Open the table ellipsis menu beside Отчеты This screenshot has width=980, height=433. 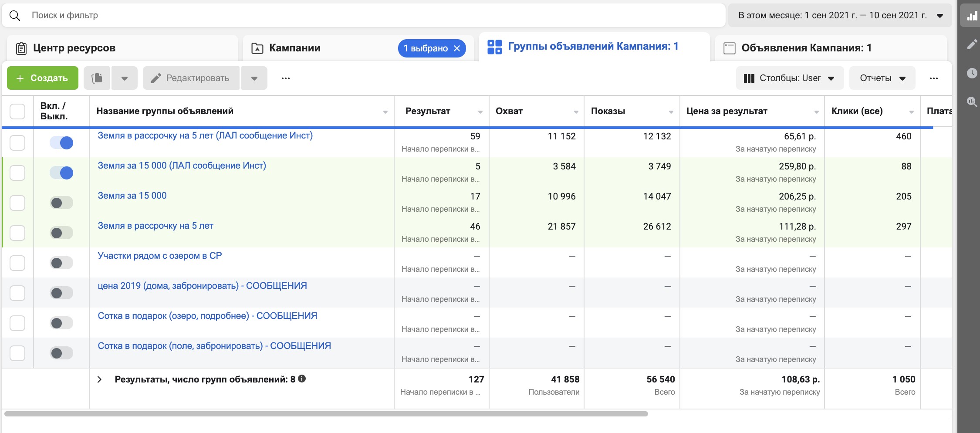[933, 78]
